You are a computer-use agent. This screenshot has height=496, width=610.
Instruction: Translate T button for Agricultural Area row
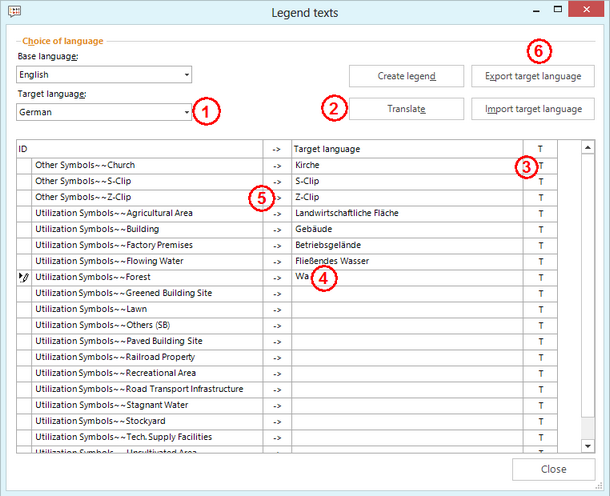pyautogui.click(x=540, y=214)
